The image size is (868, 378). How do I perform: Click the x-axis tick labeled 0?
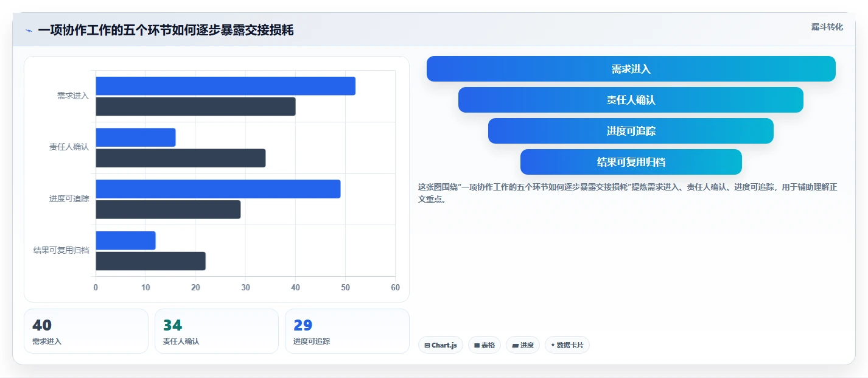pyautogui.click(x=96, y=287)
